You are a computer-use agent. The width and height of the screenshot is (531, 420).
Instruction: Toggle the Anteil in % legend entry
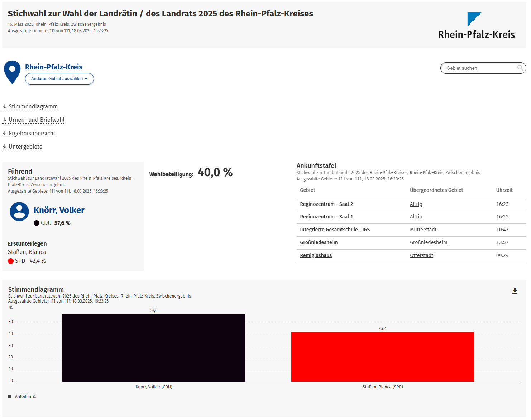click(x=22, y=397)
